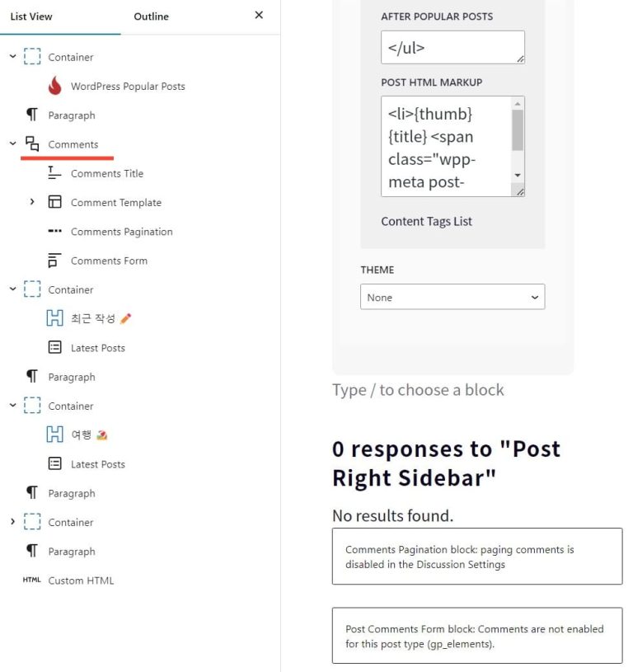
Task: Click inside the After Popular Posts field
Action: tap(452, 47)
